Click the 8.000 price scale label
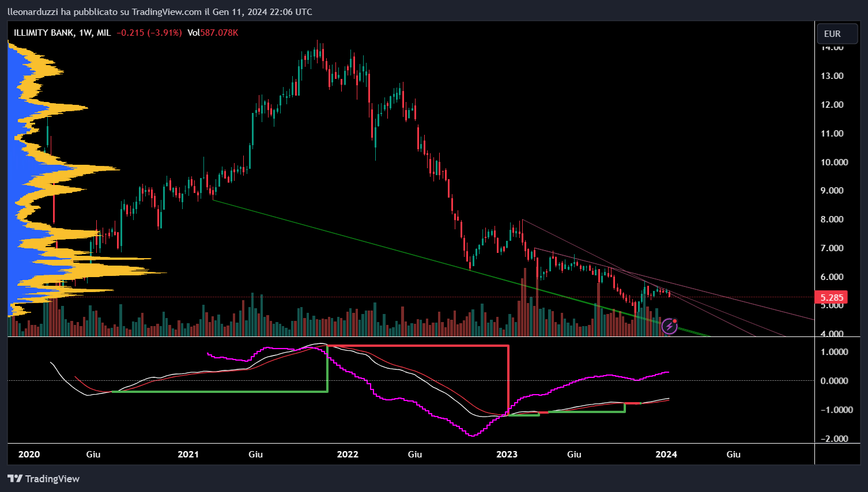The width and height of the screenshot is (868, 492). pyautogui.click(x=832, y=219)
